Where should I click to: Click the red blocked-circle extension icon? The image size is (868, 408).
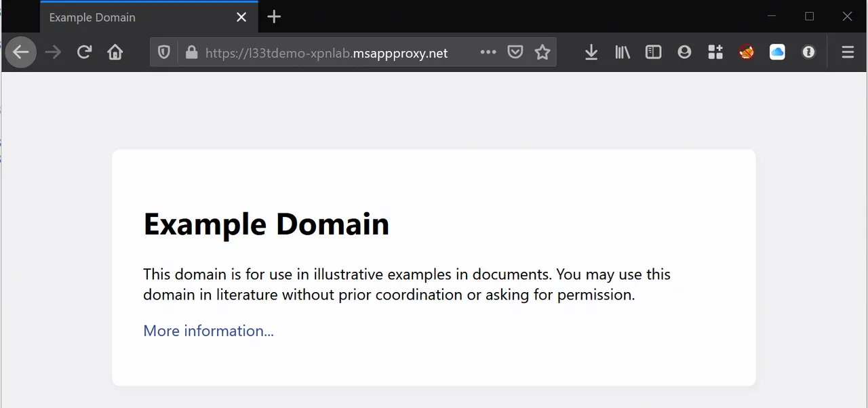[747, 52]
